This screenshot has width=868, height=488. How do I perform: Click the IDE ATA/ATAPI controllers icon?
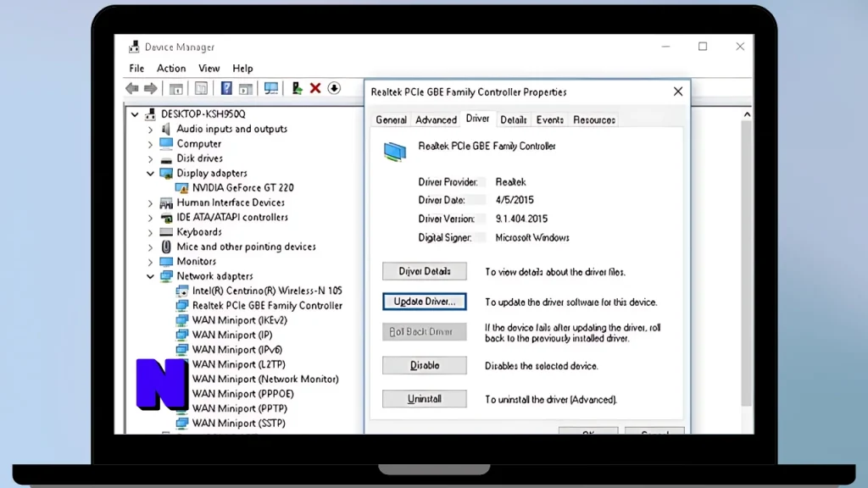coord(166,218)
